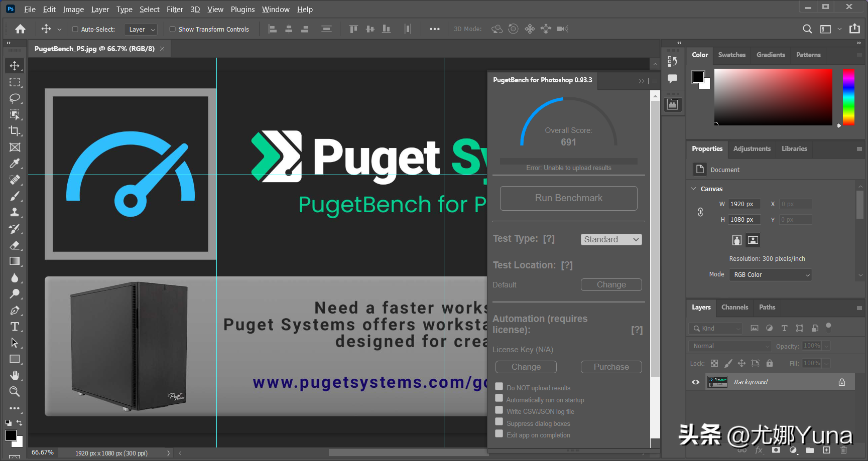The width and height of the screenshot is (868, 461).
Task: Open the Plugins menu
Action: pyautogui.click(x=242, y=10)
